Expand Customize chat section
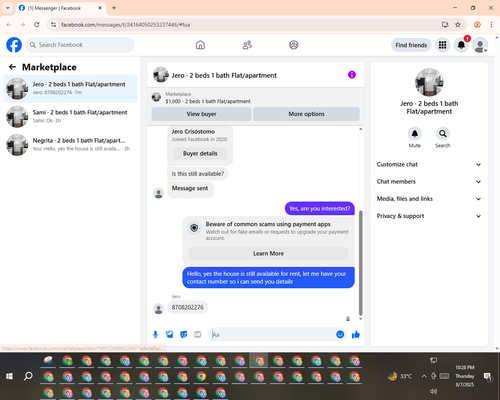The width and height of the screenshot is (500, 400). [429, 164]
